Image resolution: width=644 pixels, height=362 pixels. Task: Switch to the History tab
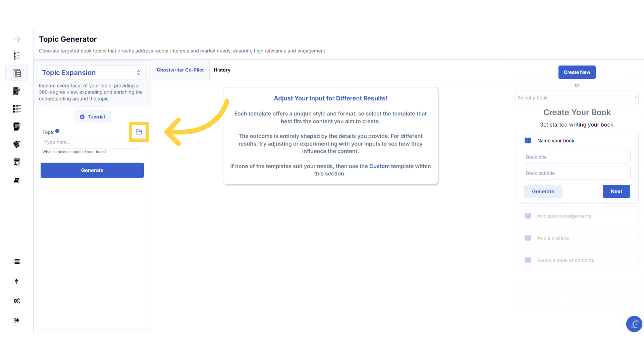tap(222, 70)
